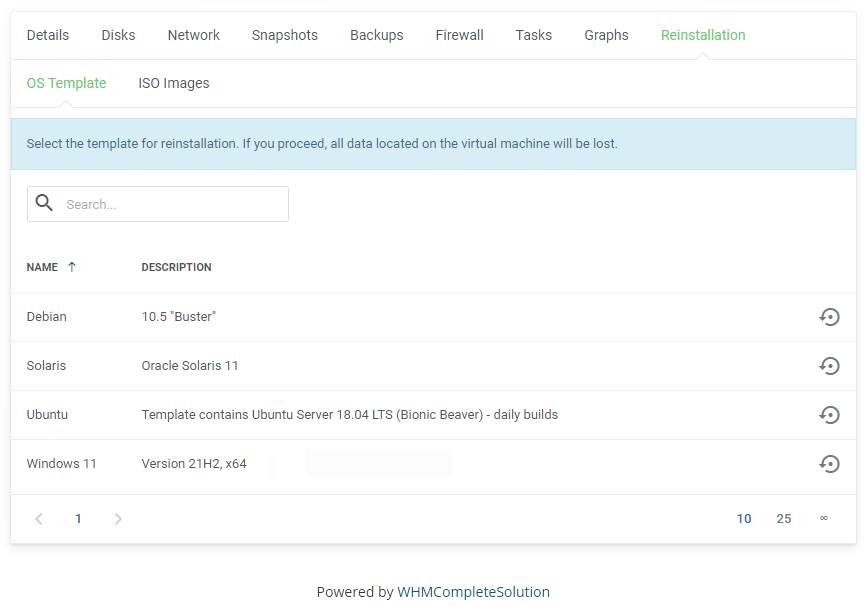Click the magnifier search icon

tap(44, 204)
